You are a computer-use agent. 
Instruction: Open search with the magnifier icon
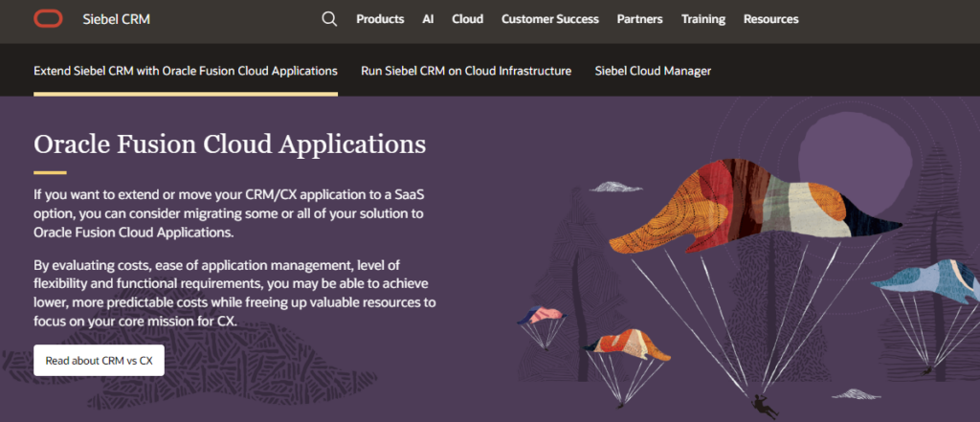329,19
